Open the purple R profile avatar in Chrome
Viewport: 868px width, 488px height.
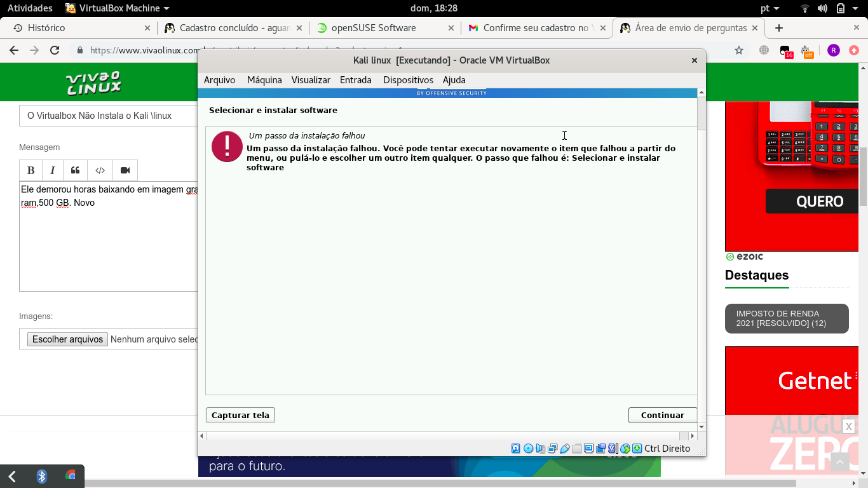tap(834, 50)
